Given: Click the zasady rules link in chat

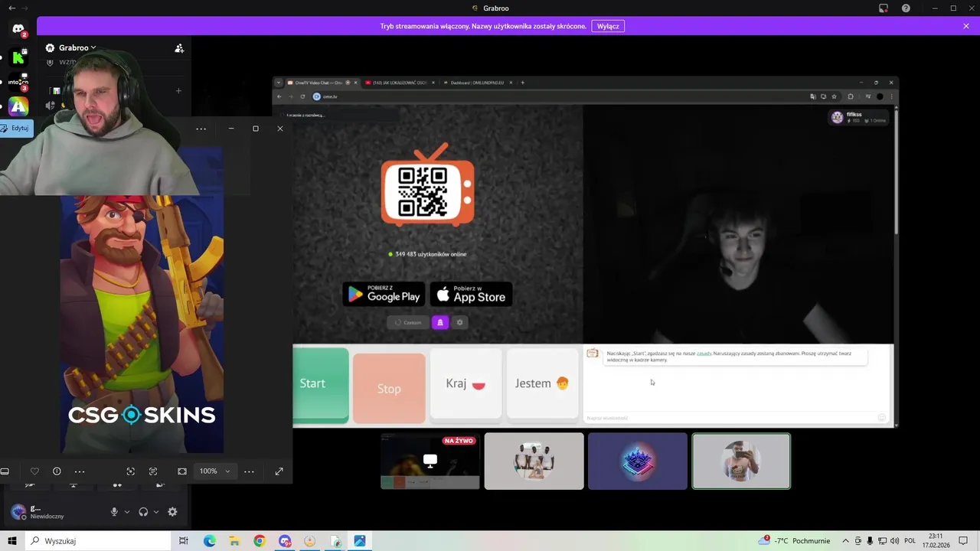Looking at the screenshot, I should [x=704, y=354].
